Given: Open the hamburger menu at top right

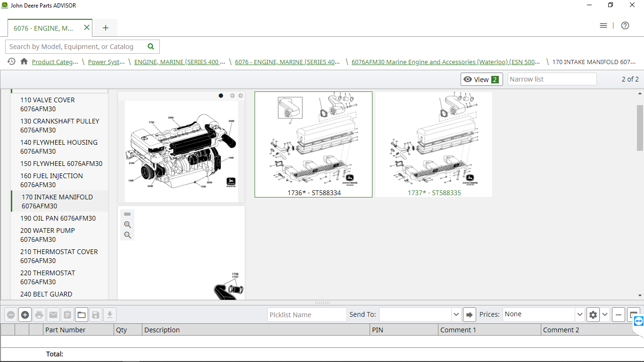Looking at the screenshot, I should [x=603, y=25].
